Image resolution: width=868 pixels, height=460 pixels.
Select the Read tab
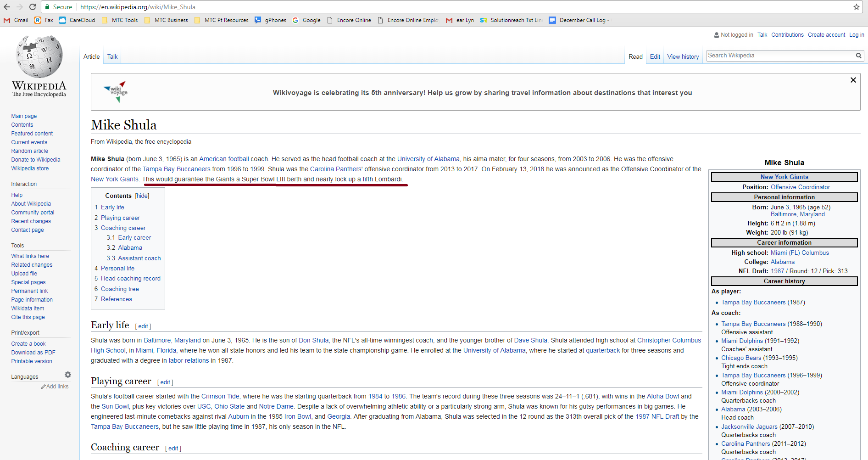tap(635, 56)
